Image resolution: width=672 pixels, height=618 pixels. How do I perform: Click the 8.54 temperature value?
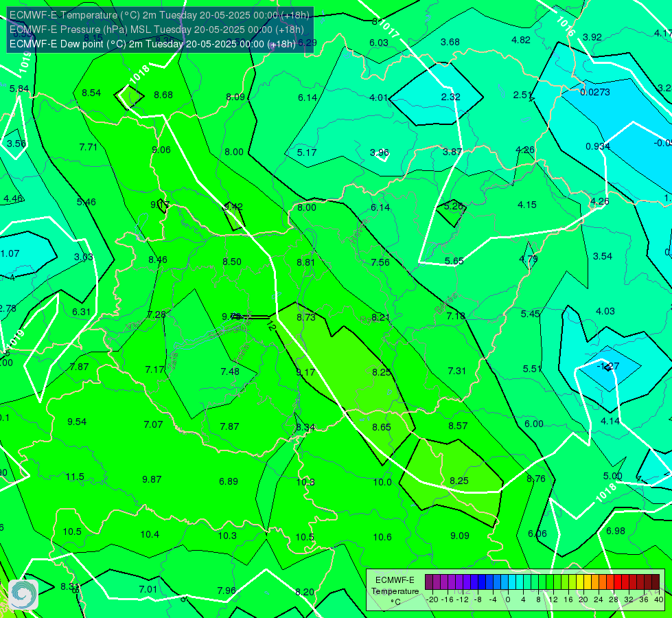coord(91,93)
